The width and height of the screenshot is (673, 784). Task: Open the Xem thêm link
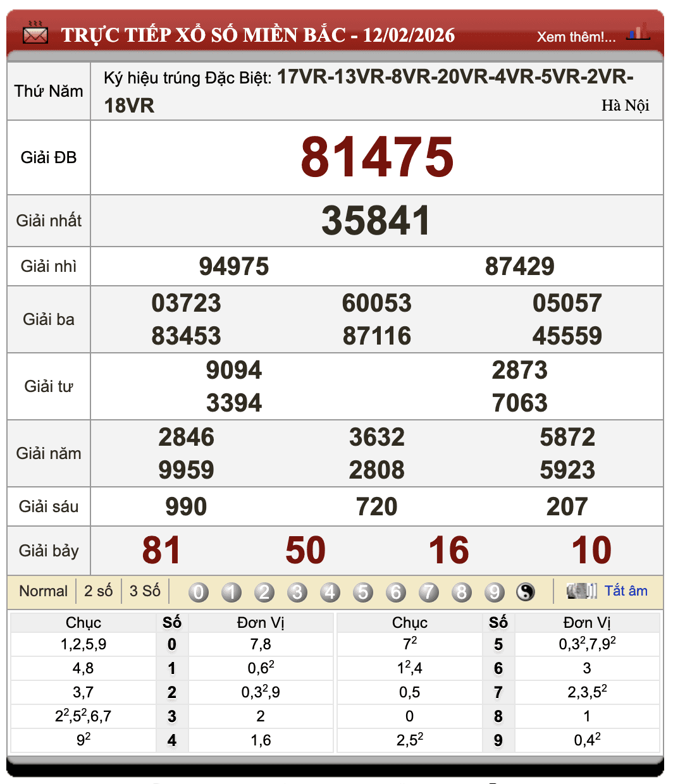point(576,38)
